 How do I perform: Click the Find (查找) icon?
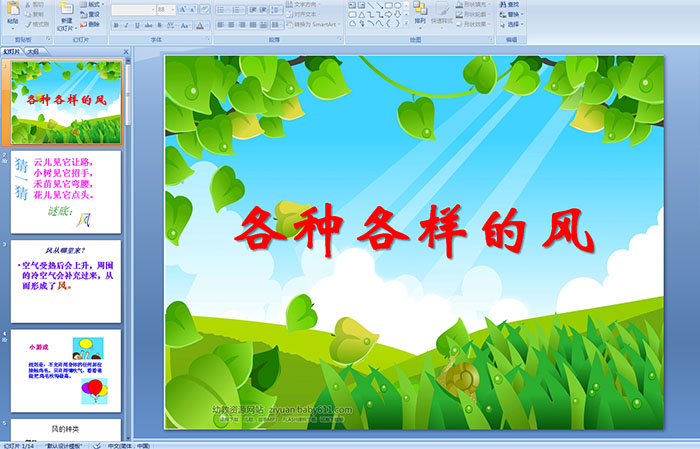(x=510, y=4)
